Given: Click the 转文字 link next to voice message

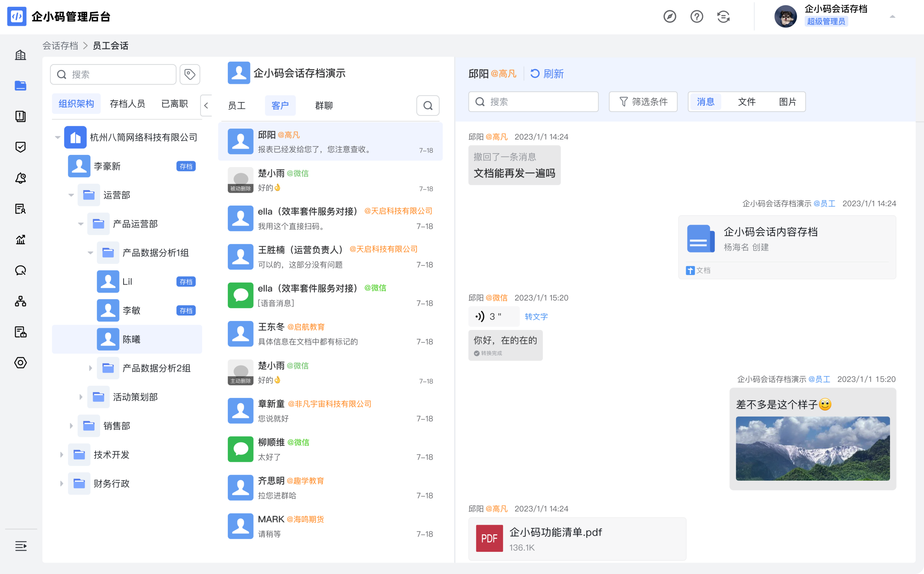Looking at the screenshot, I should pos(536,316).
